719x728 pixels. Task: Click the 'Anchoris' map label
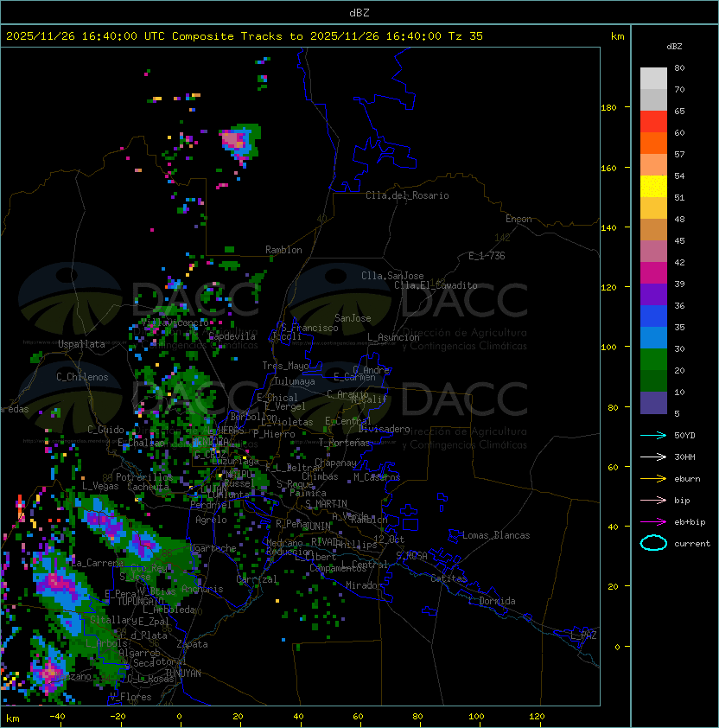tap(202, 589)
